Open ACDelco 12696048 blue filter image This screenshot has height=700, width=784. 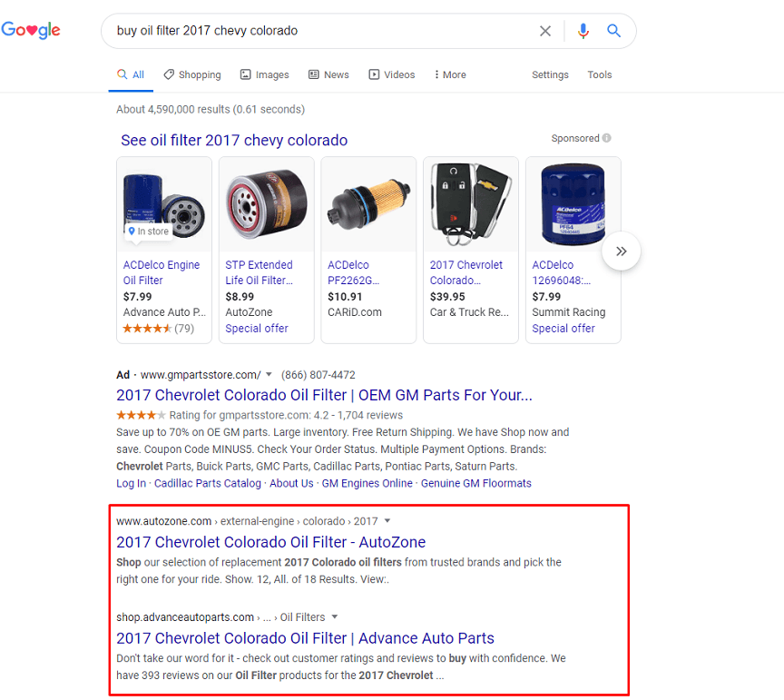573,204
